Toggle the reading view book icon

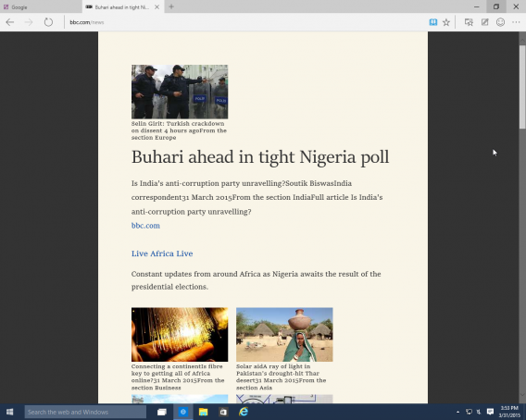[433, 22]
